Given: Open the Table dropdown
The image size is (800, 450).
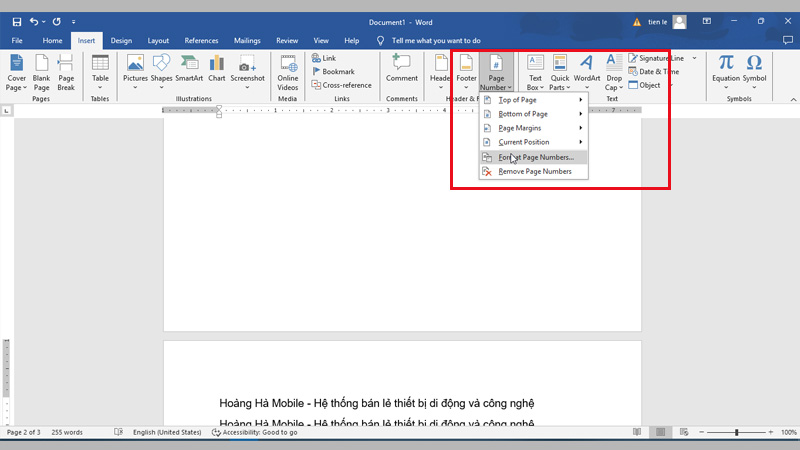Looking at the screenshot, I should click(100, 70).
